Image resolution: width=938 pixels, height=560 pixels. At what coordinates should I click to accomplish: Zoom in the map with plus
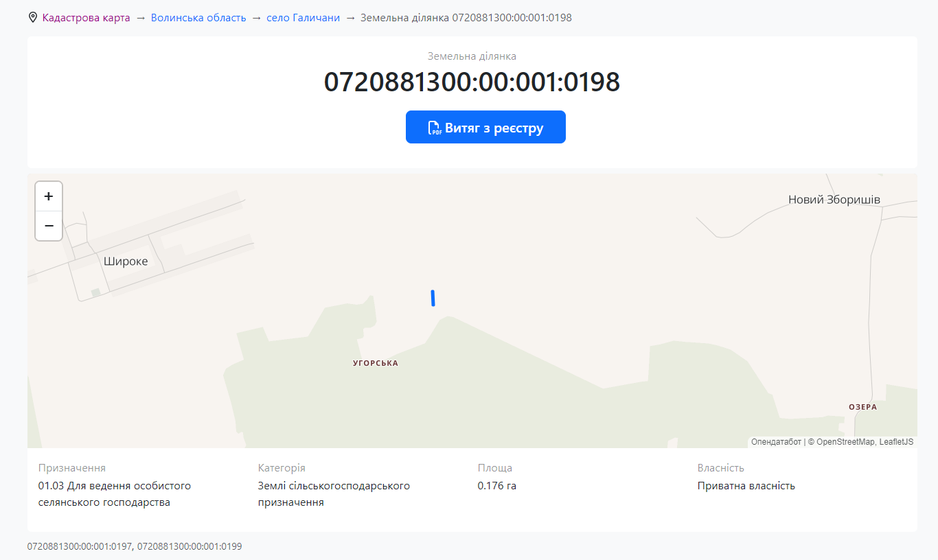(x=49, y=196)
